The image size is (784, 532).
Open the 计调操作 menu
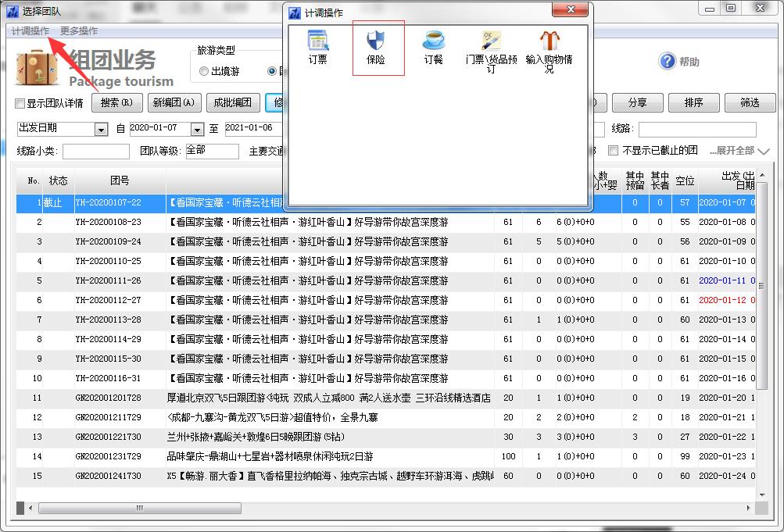pos(30,31)
